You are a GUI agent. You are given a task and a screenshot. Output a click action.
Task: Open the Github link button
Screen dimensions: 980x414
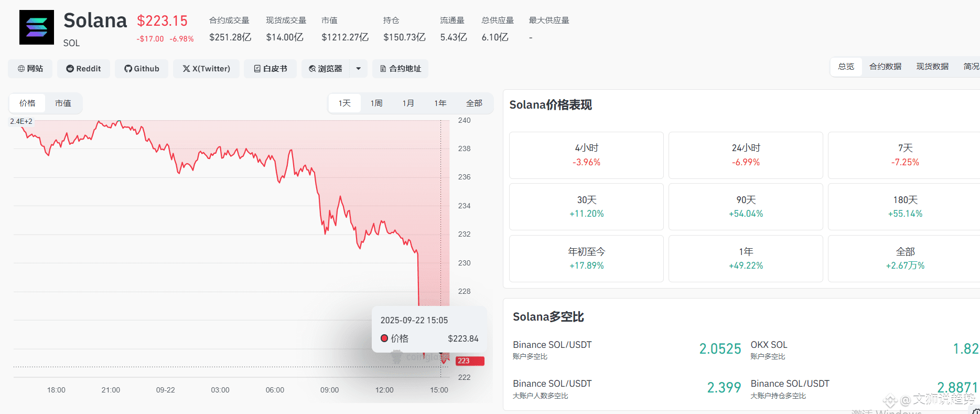coord(142,69)
